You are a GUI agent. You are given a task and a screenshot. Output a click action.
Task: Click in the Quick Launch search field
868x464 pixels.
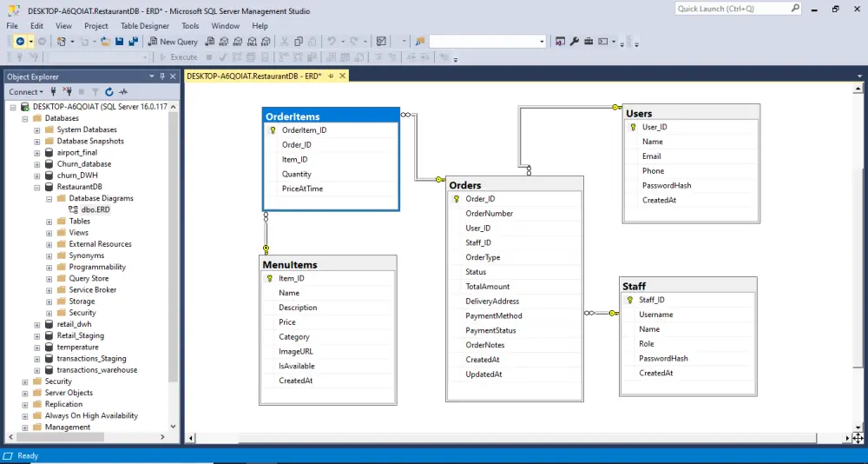pos(732,9)
